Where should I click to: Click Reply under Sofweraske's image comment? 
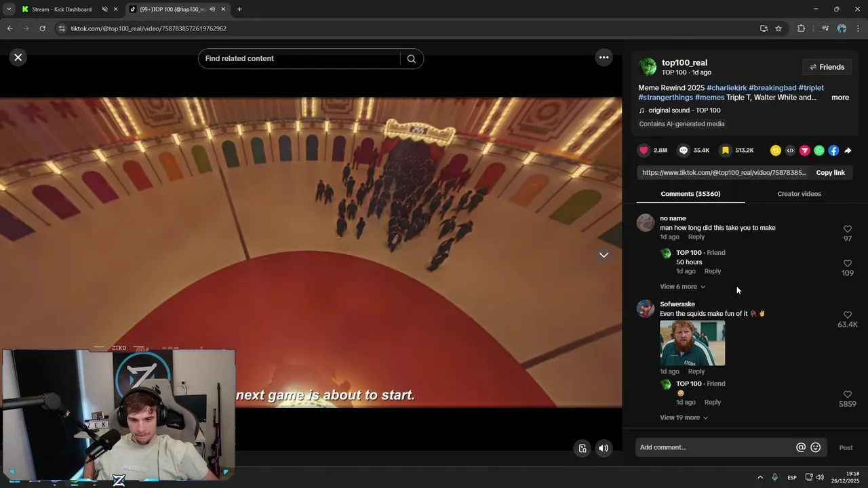pos(696,371)
